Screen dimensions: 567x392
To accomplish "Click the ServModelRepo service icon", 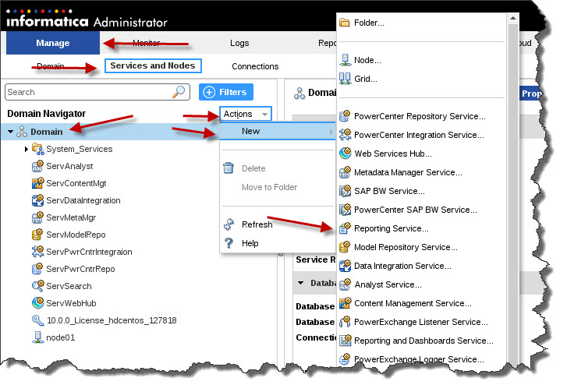I will (37, 235).
